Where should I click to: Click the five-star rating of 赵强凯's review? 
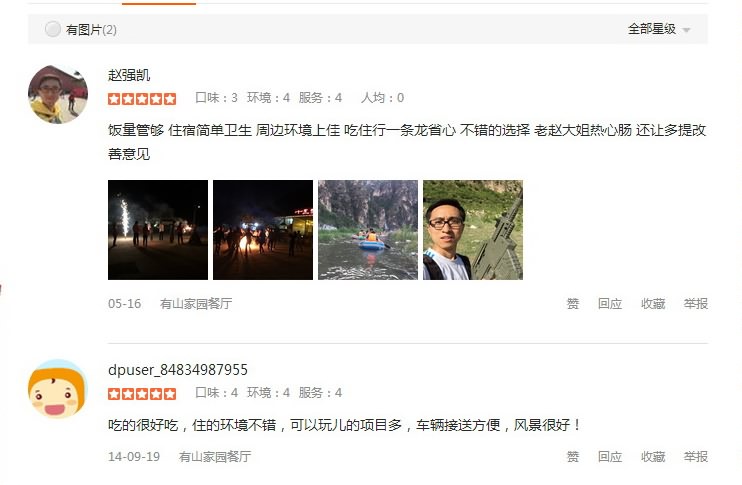point(142,98)
